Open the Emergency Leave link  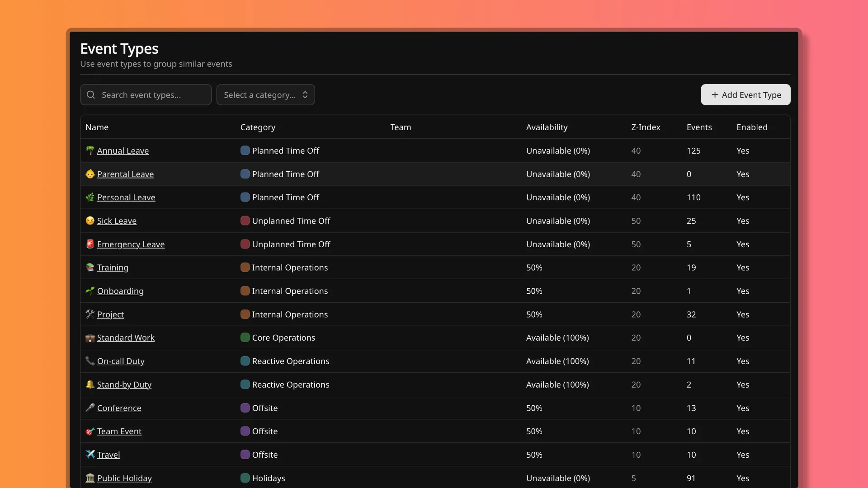[131, 244]
